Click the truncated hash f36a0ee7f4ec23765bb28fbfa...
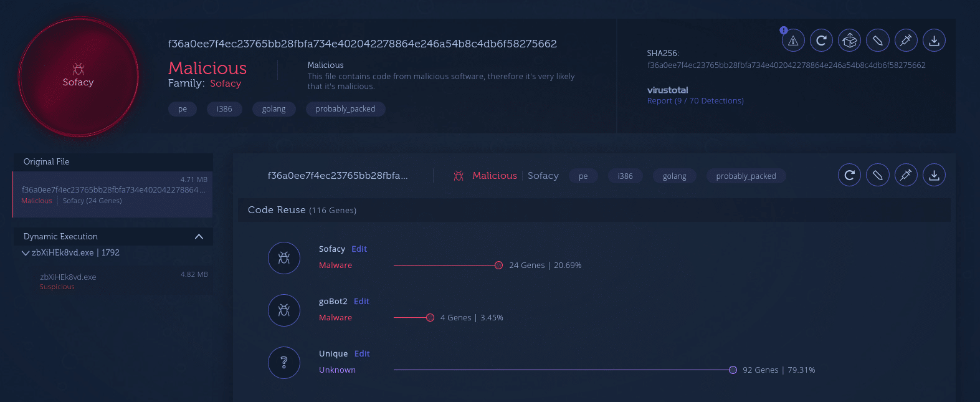 click(x=338, y=176)
